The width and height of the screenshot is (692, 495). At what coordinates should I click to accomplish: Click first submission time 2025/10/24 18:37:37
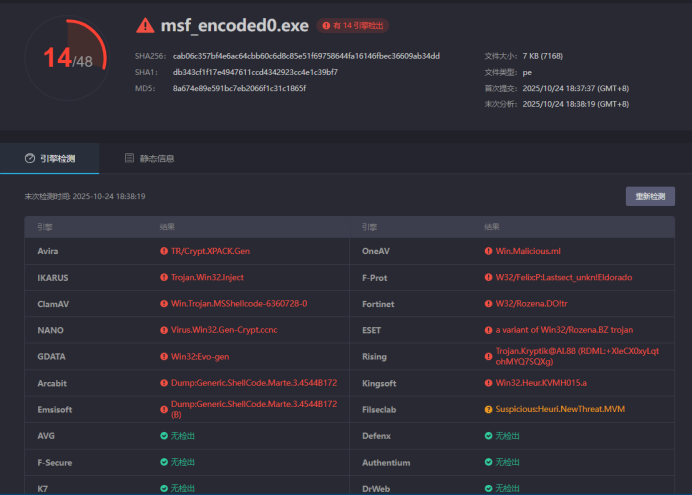coord(575,88)
